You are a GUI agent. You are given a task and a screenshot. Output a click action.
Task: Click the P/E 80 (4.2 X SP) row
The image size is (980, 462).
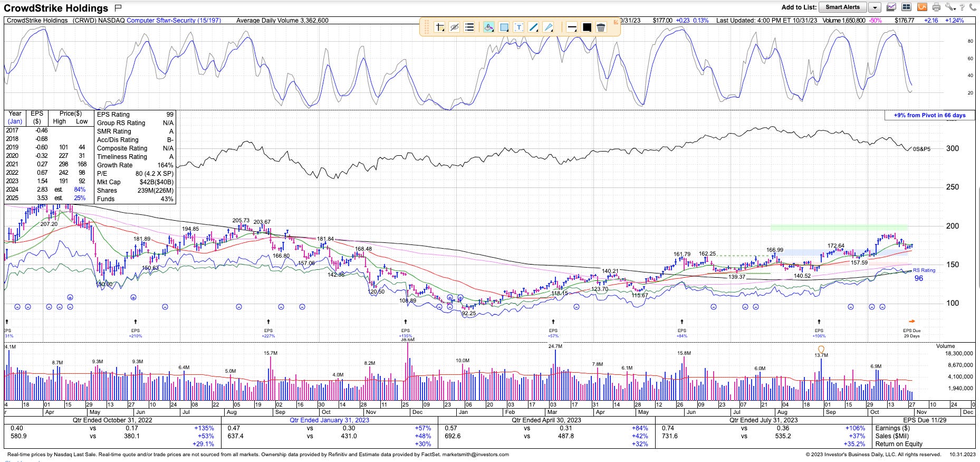click(135, 174)
